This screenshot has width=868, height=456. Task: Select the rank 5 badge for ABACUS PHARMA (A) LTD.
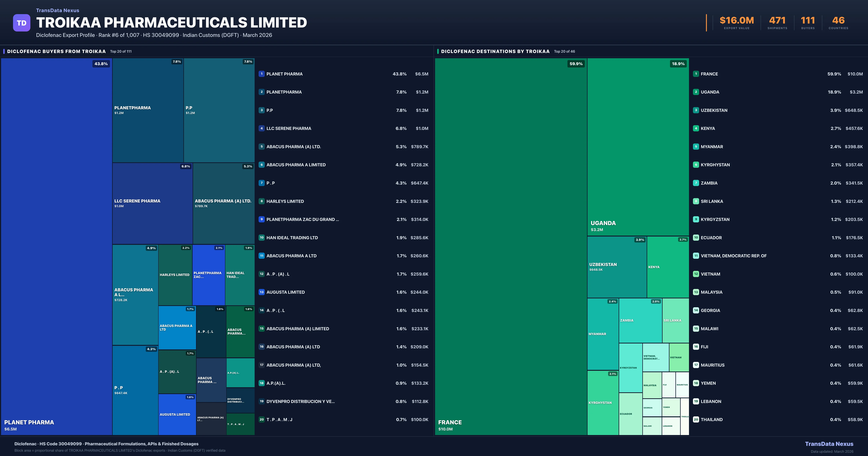coord(262,146)
